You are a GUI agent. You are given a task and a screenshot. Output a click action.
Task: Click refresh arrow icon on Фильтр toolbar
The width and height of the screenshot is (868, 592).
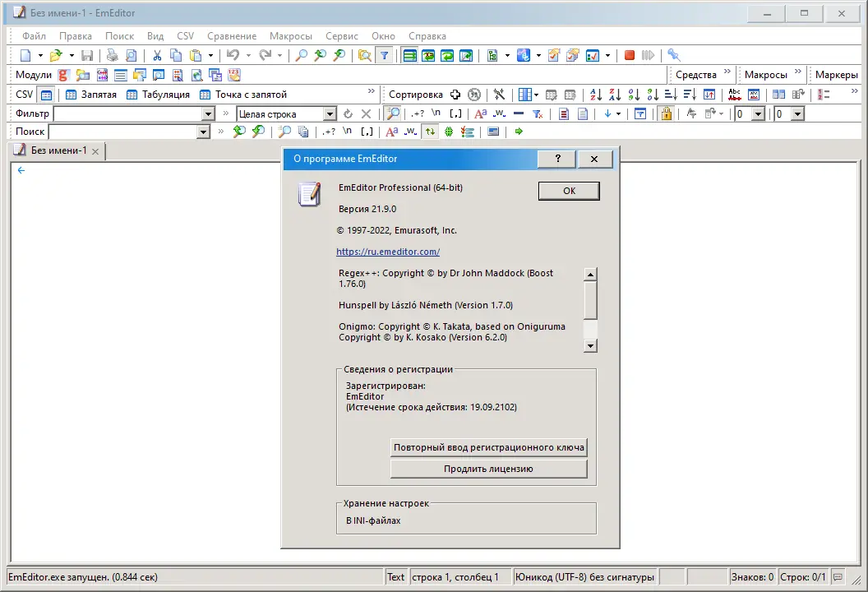point(348,114)
